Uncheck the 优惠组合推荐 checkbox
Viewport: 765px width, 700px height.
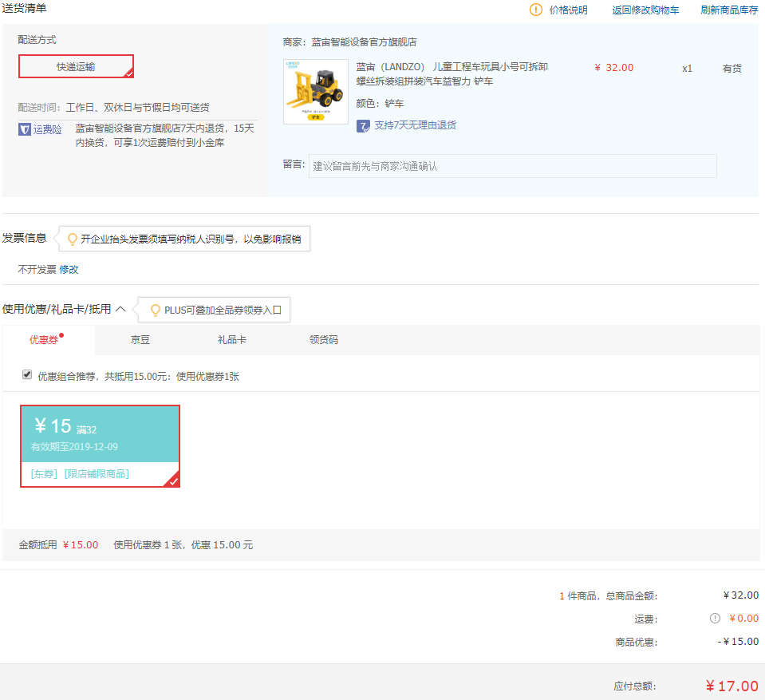click(27, 375)
